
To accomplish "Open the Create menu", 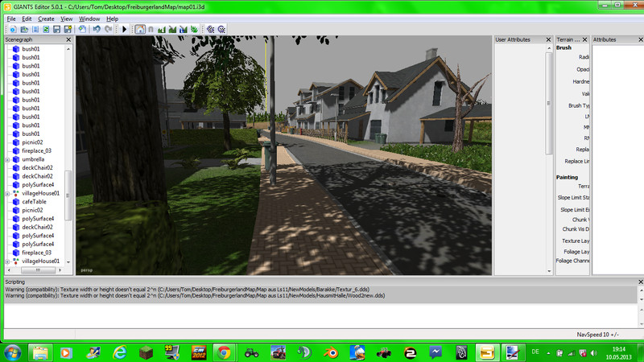I will point(46,19).
